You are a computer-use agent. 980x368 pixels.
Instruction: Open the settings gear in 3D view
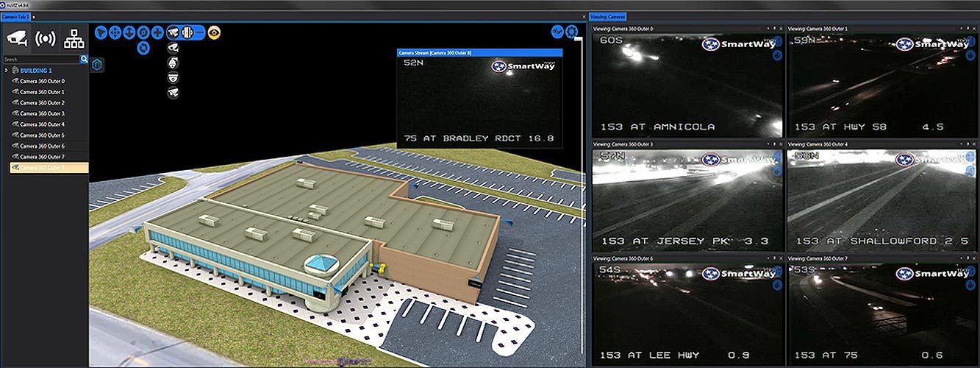click(x=571, y=32)
